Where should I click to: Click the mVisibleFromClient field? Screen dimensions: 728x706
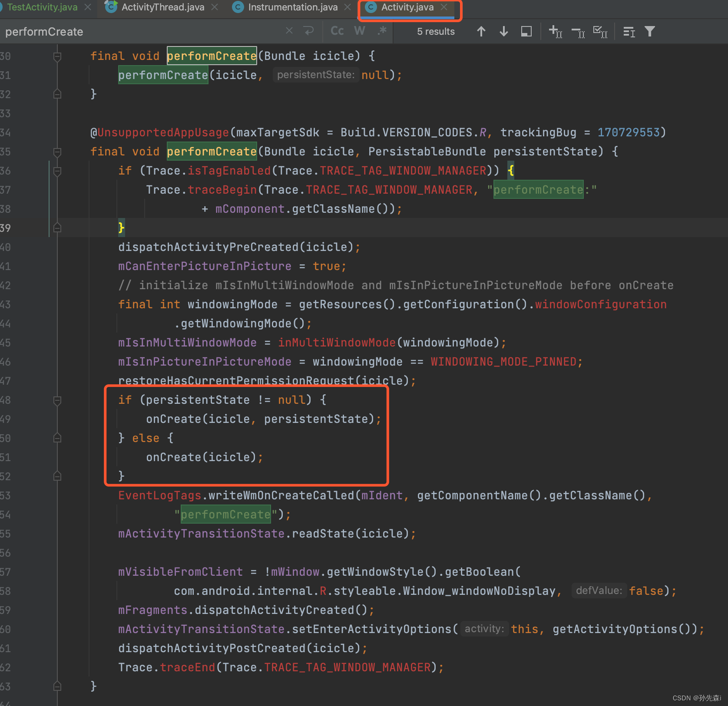(x=180, y=572)
